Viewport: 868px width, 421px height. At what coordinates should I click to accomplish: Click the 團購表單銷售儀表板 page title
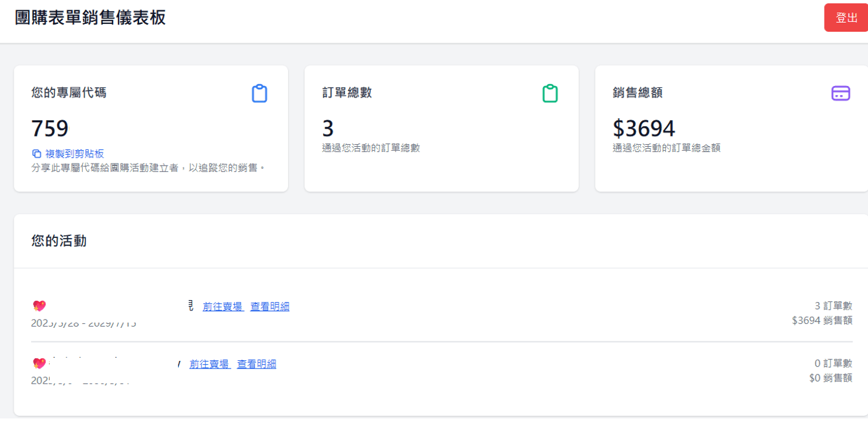(90, 17)
